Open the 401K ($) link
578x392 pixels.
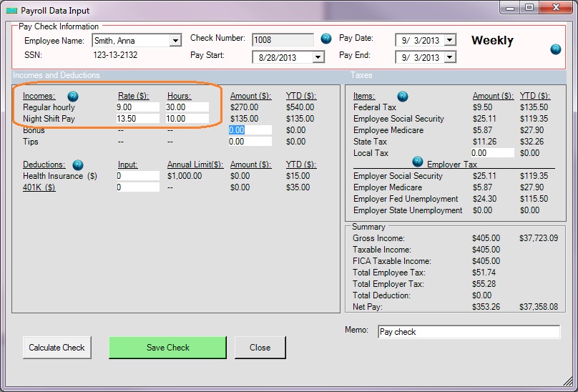point(39,187)
